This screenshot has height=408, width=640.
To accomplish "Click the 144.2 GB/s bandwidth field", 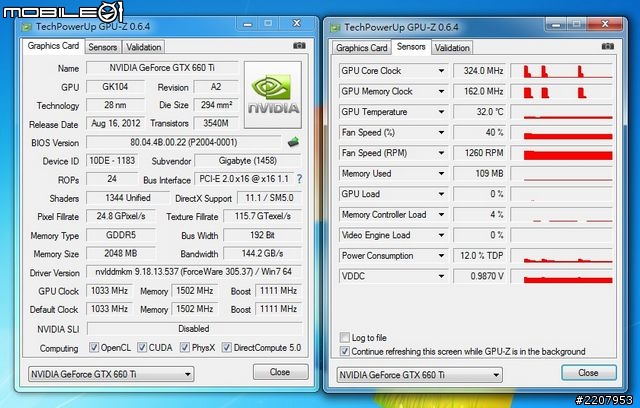I will pyautogui.click(x=262, y=253).
